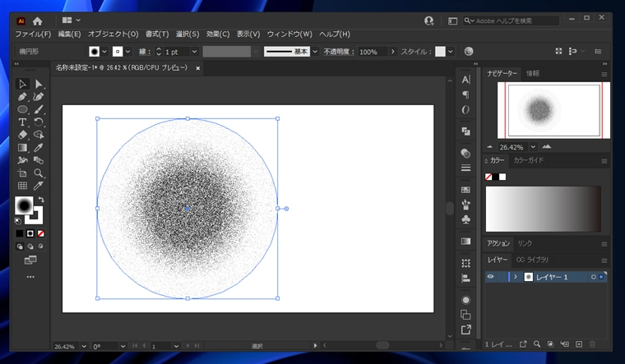Open the Asset Export panel icon

(465, 329)
